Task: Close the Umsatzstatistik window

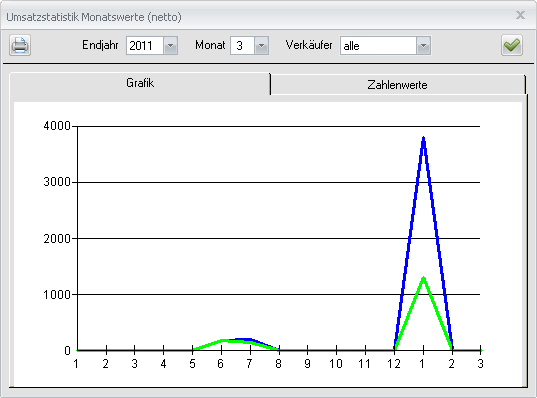Action: (x=521, y=15)
